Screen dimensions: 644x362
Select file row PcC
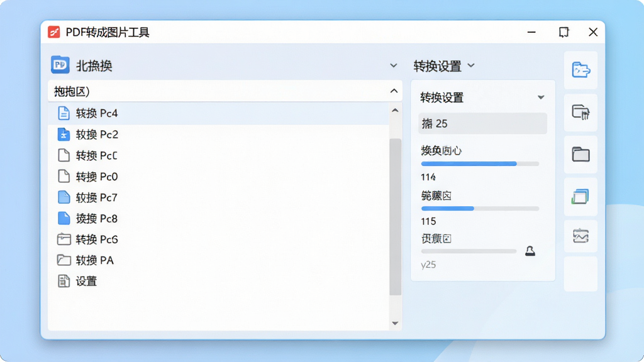coord(218,155)
